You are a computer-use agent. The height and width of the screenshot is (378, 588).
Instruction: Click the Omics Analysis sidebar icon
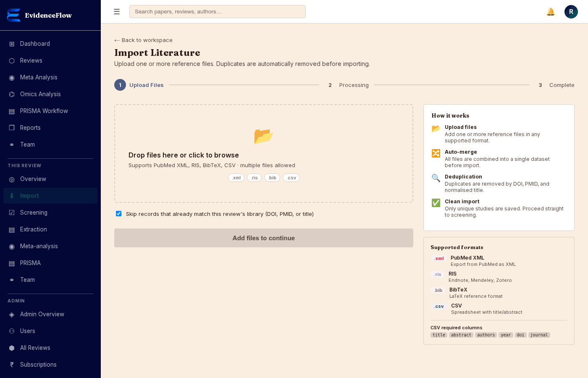[x=12, y=94]
